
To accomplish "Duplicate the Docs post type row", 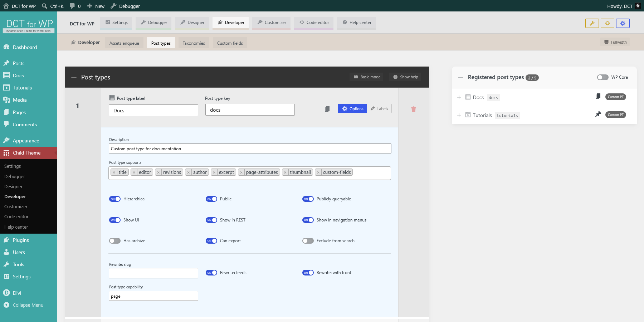I will [x=327, y=109].
